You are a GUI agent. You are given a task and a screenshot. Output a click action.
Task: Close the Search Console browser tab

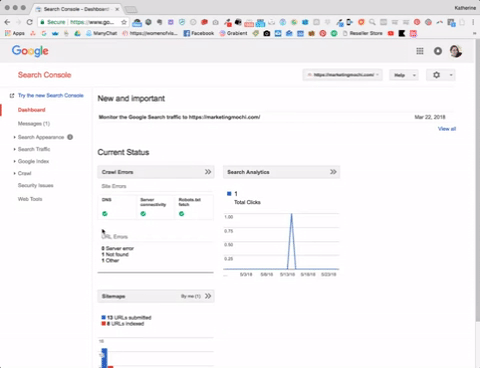117,9
